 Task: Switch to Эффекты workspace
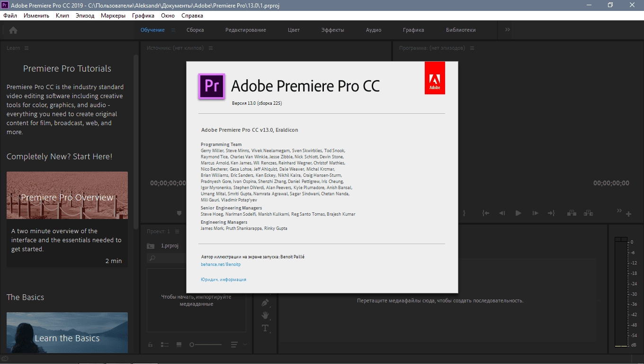332,30
